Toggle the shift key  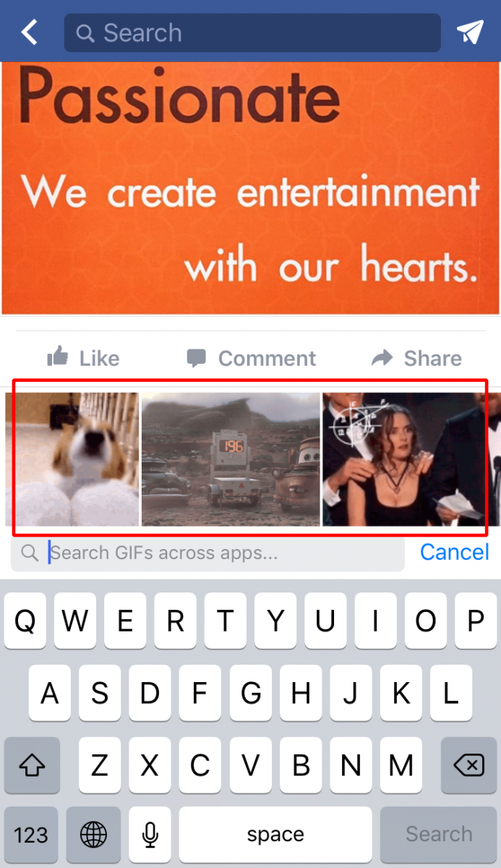tap(30, 765)
